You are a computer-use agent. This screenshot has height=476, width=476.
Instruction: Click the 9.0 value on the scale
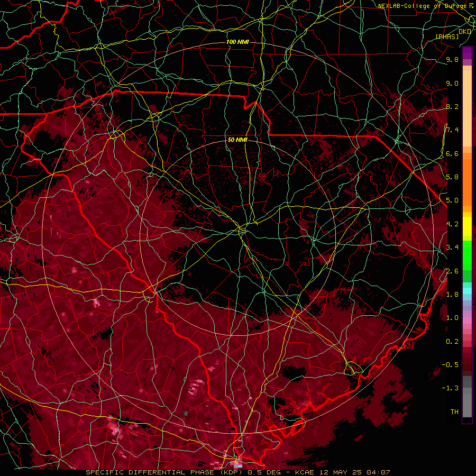(452, 83)
